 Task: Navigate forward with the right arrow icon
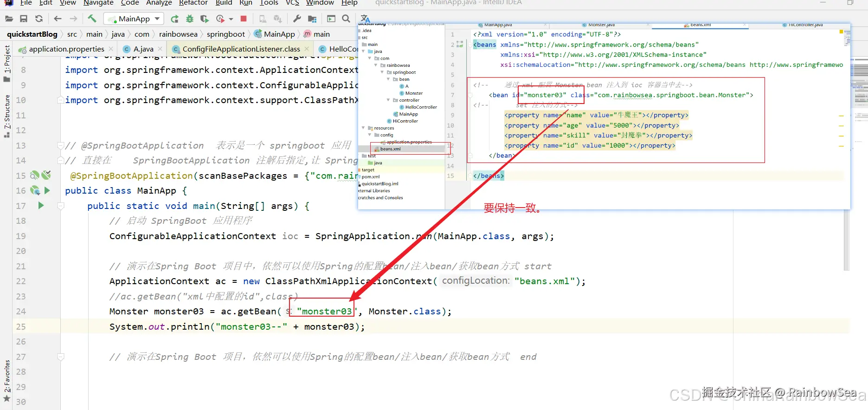click(73, 19)
